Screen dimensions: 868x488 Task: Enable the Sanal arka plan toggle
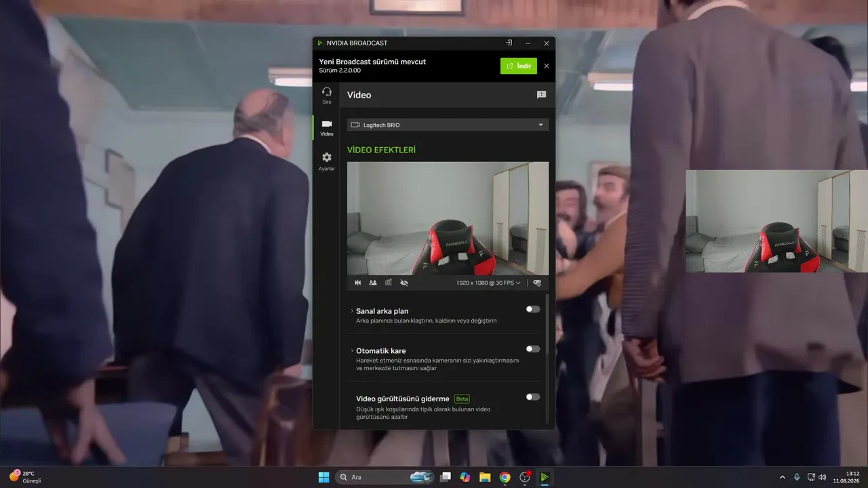(x=533, y=309)
